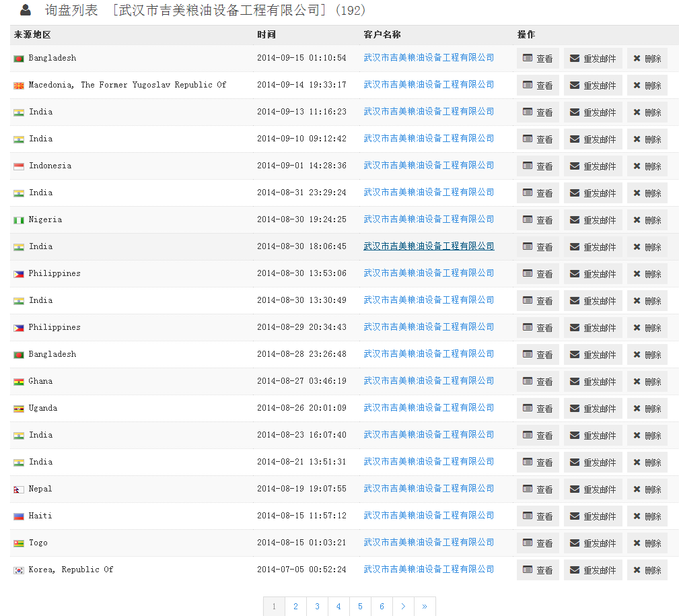Image resolution: width=679 pixels, height=616 pixels.
Task: View the Uganda inquiry details
Action: pyautogui.click(x=538, y=409)
